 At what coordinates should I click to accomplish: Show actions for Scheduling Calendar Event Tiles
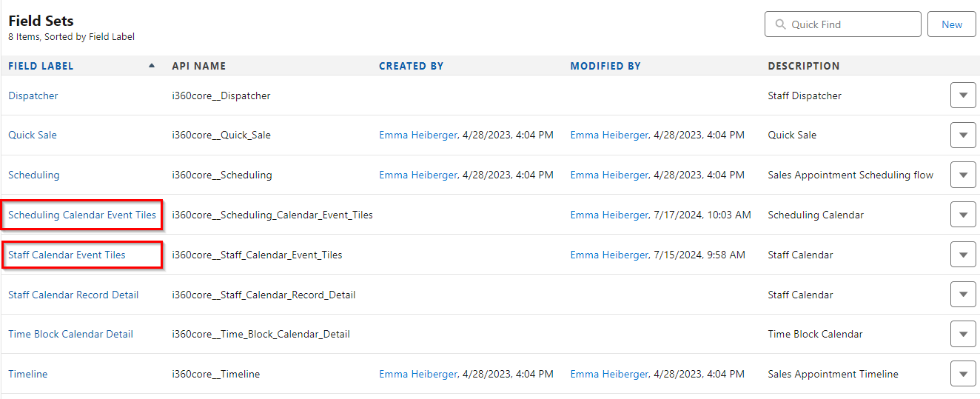coord(963,215)
